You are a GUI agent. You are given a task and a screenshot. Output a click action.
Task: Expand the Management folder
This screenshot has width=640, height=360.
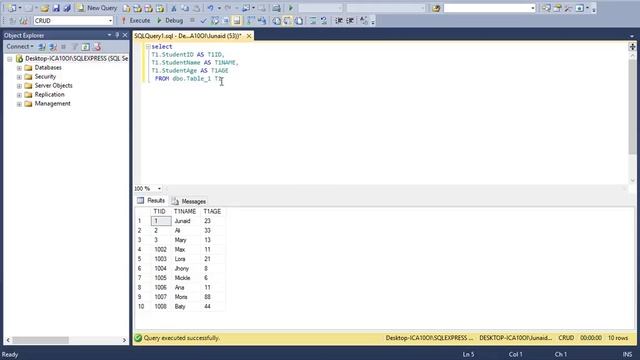(19, 104)
